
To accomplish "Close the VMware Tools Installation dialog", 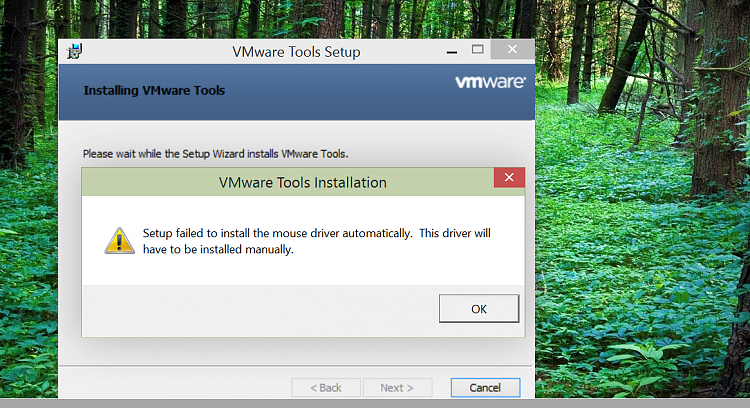I will [x=509, y=177].
